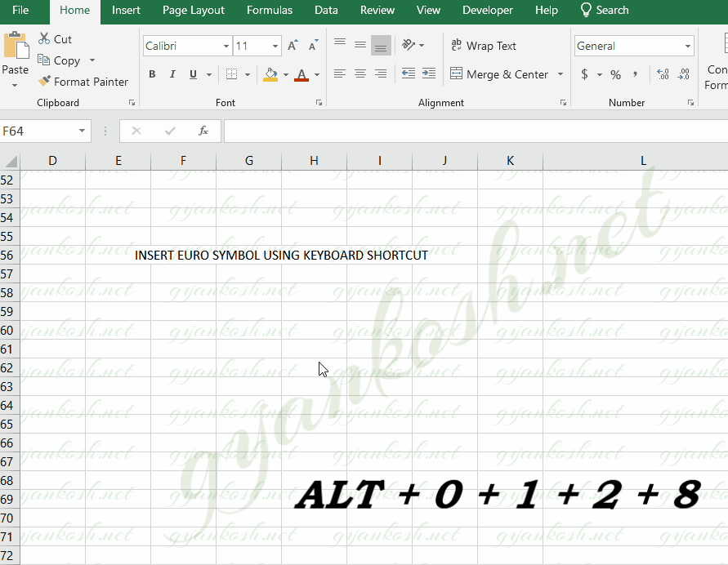Copy the selected cells
728x565 pixels.
pyautogui.click(x=59, y=60)
